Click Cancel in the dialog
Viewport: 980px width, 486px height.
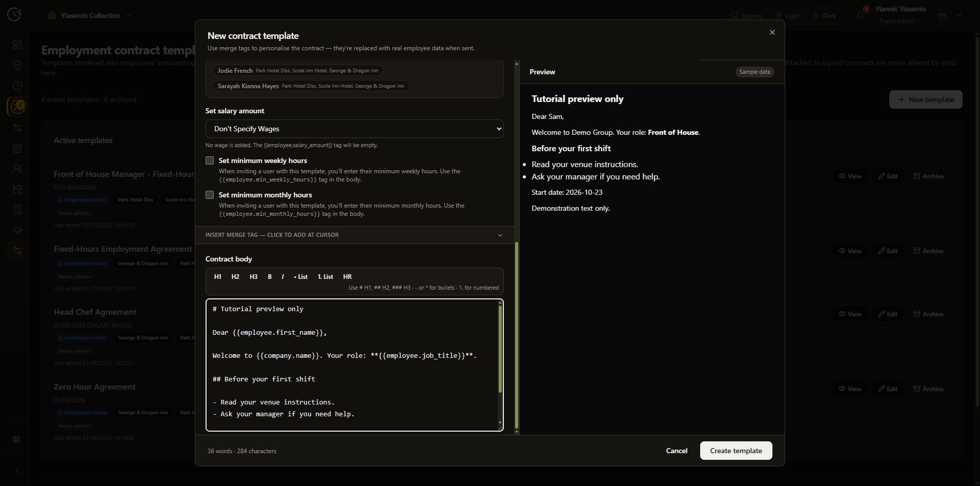tap(677, 451)
